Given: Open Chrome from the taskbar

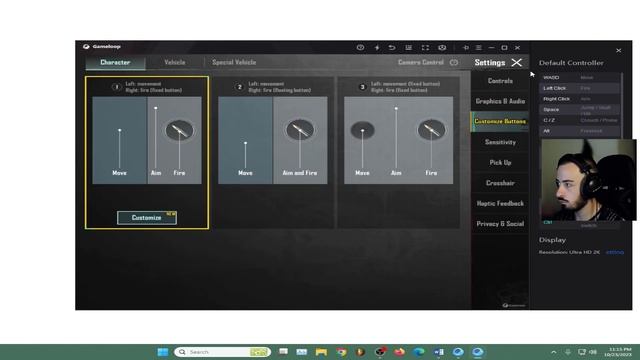Looking at the screenshot, I should tap(341, 352).
